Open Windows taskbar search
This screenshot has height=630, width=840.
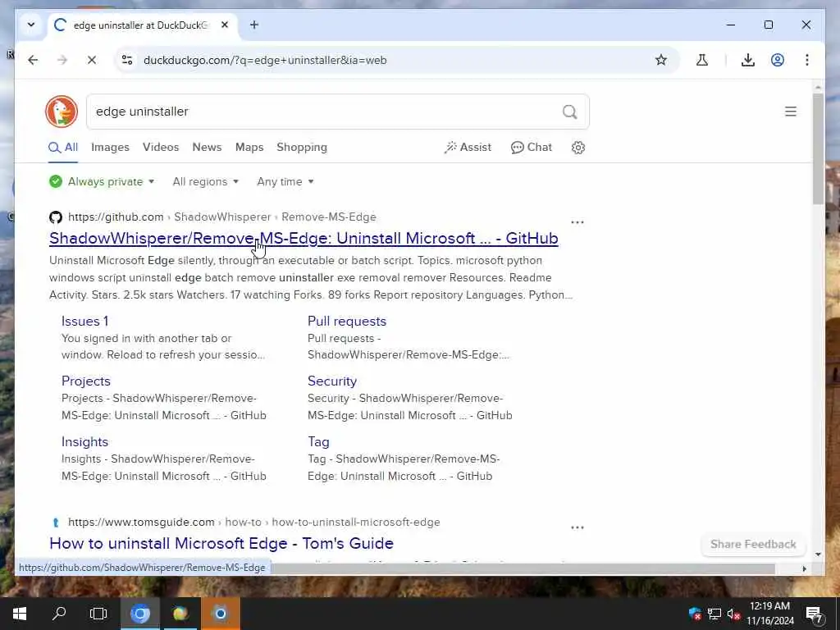[59, 614]
